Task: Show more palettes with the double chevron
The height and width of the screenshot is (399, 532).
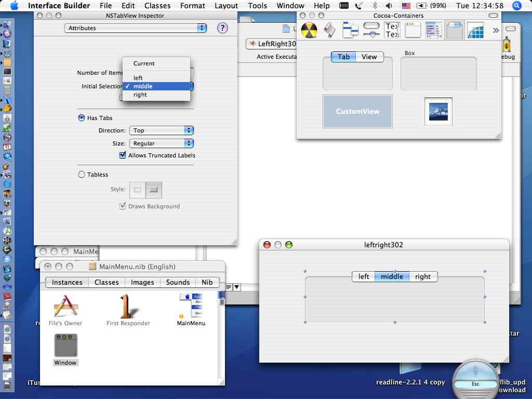Action: click(x=496, y=30)
